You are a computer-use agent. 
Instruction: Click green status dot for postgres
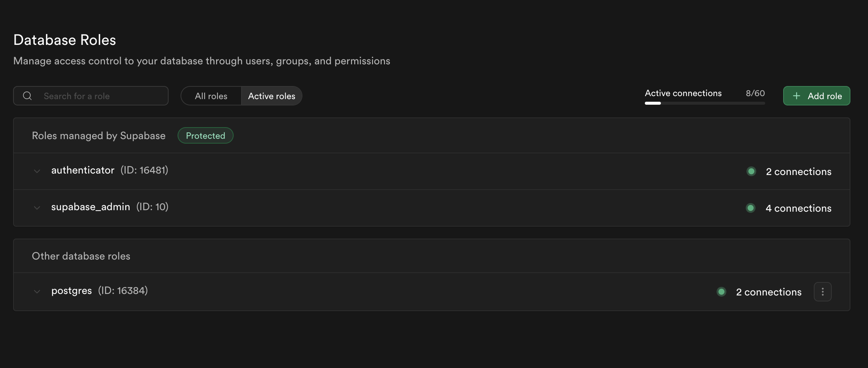[x=721, y=292]
